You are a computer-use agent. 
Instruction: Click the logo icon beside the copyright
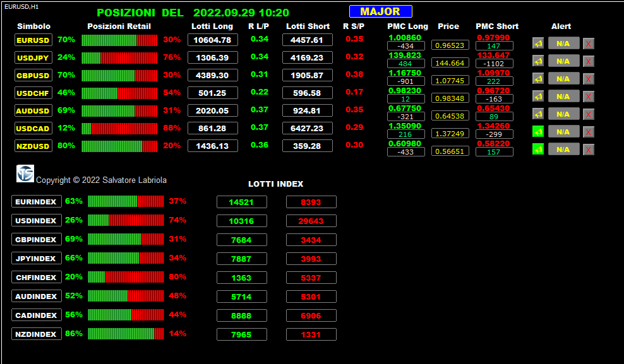[25, 173]
